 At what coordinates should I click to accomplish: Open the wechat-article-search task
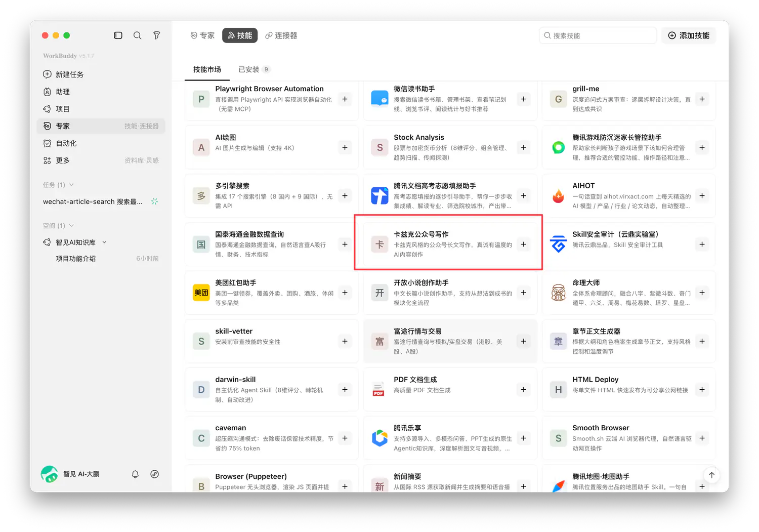[101, 201]
